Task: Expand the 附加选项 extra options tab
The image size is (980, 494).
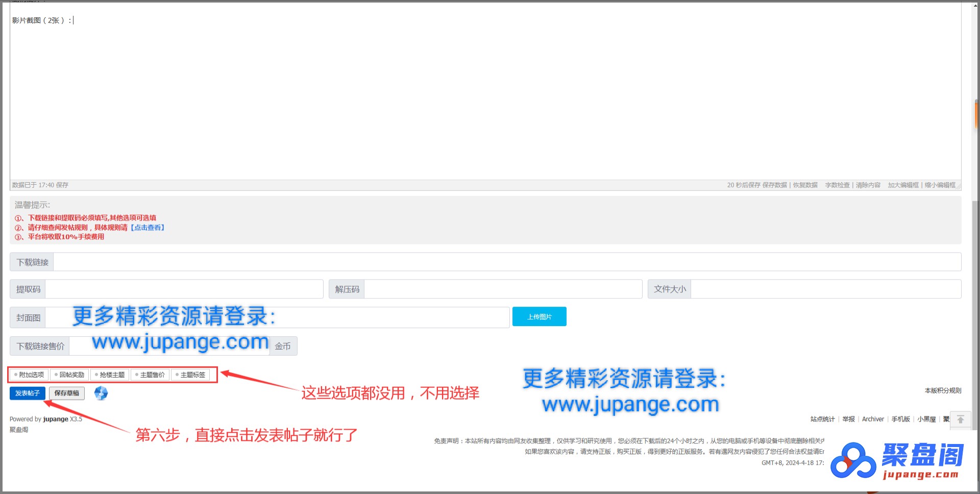Action: pyautogui.click(x=30, y=375)
